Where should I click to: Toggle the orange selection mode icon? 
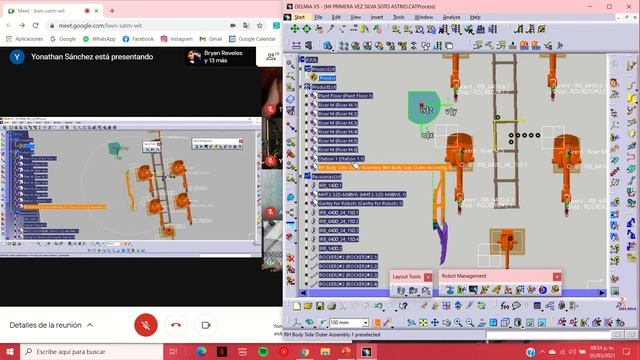coord(377,322)
